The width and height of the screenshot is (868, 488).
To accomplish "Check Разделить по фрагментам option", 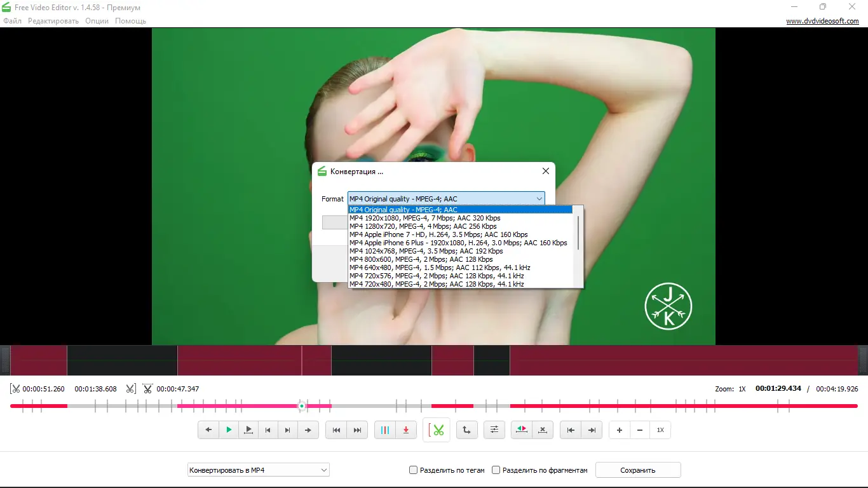I will [496, 470].
